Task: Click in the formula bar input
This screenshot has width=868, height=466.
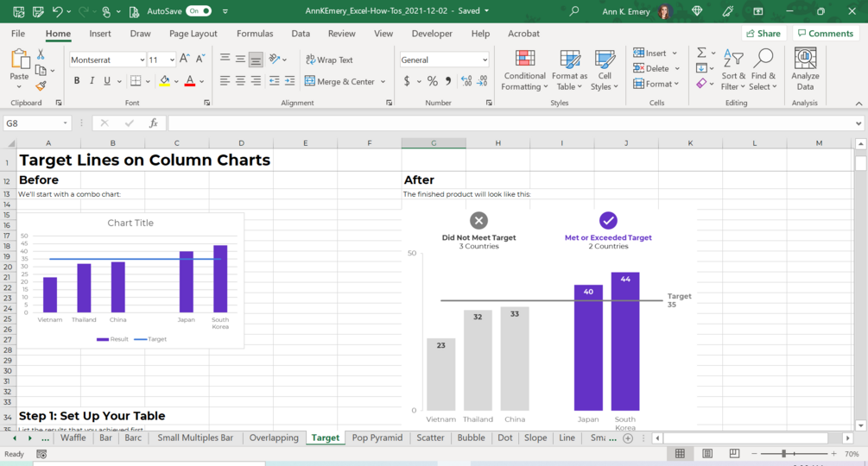Action: [x=510, y=123]
